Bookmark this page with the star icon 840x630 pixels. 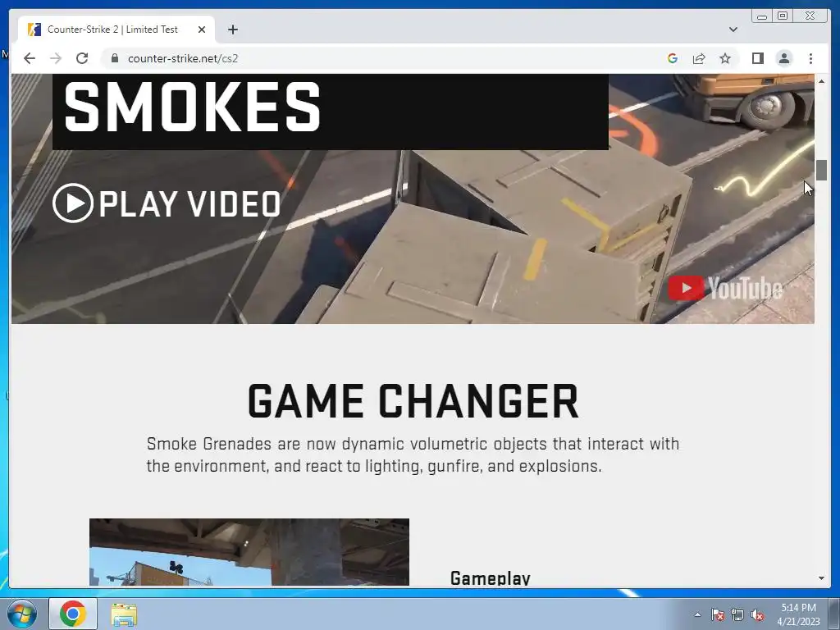[x=725, y=58]
